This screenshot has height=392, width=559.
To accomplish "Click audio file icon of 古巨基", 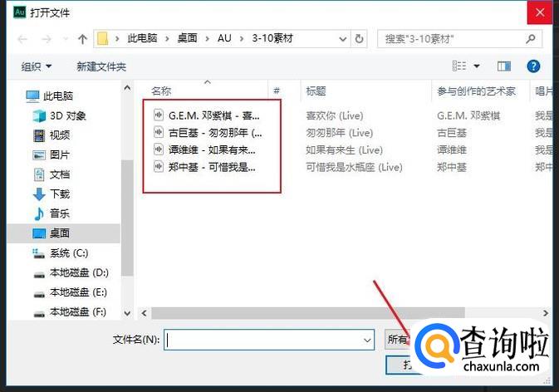I will (x=159, y=132).
